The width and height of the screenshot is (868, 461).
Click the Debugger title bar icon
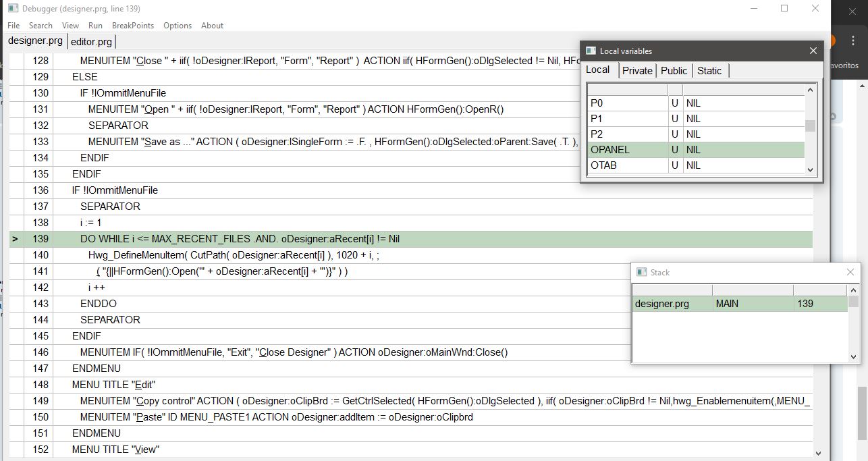click(12, 9)
